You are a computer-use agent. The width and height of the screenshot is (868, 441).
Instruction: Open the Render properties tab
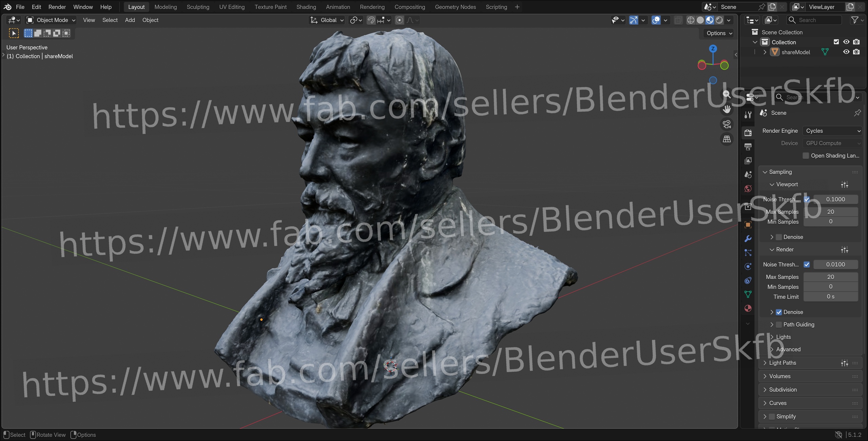tap(748, 133)
